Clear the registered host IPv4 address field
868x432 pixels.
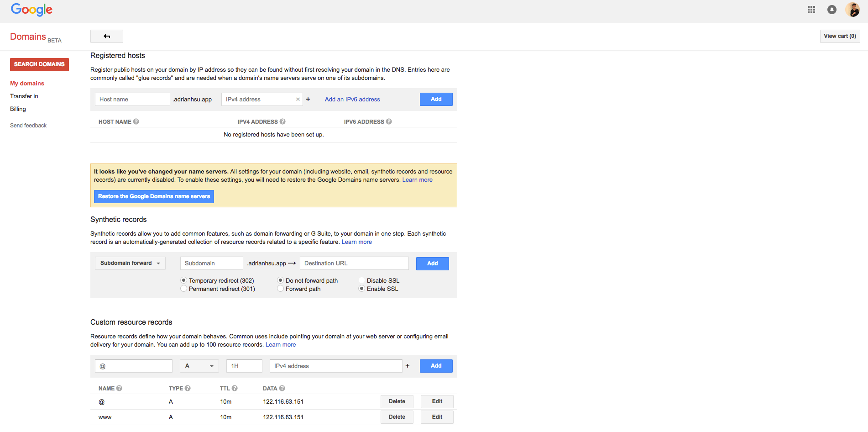coord(298,99)
